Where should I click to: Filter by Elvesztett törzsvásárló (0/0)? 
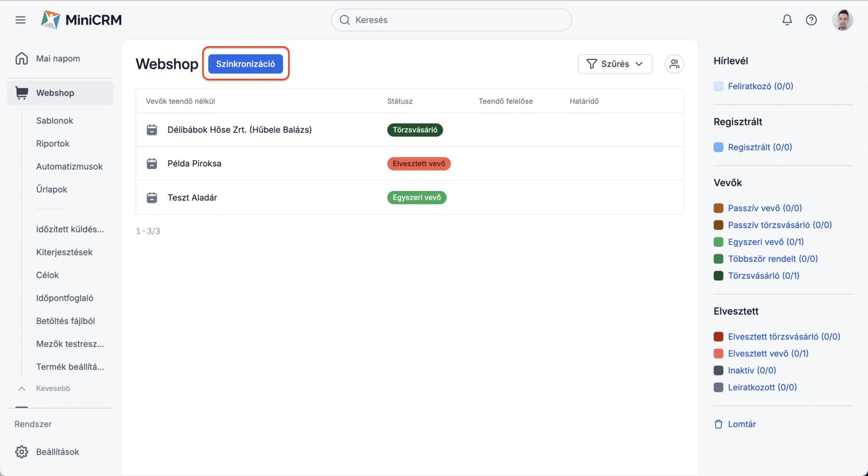click(x=784, y=337)
